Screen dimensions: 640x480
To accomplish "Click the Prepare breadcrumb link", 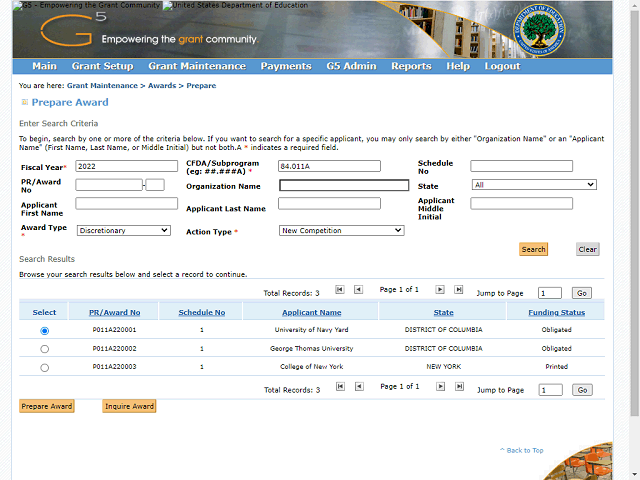I will [201, 86].
